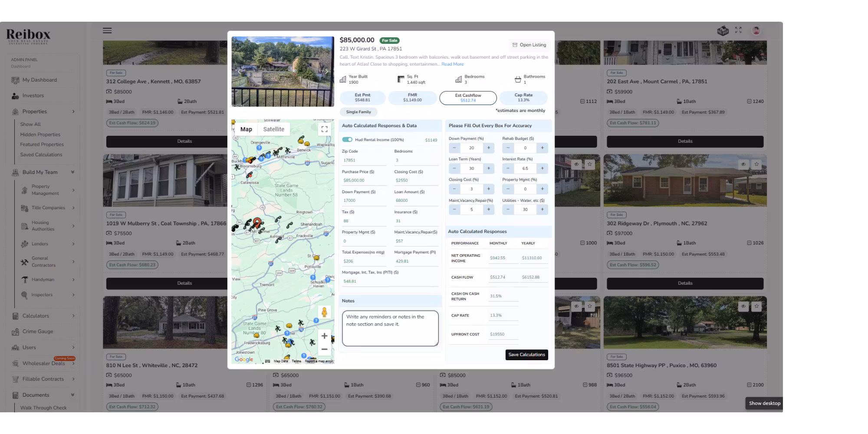Toggle visibility eye on 8501 State Highway listing
Image resolution: width=868 pixels, height=434 pixels.
[x=743, y=306]
